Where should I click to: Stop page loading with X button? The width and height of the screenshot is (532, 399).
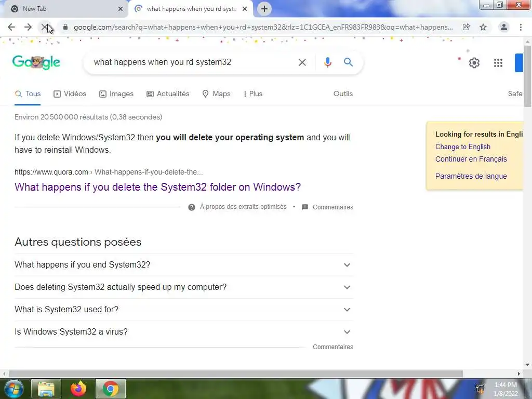[45, 27]
